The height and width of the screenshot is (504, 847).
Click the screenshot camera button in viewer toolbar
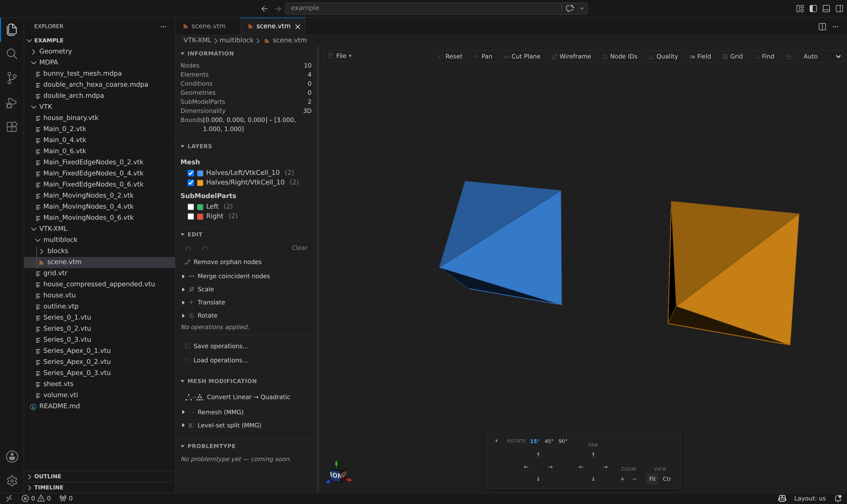[789, 56]
